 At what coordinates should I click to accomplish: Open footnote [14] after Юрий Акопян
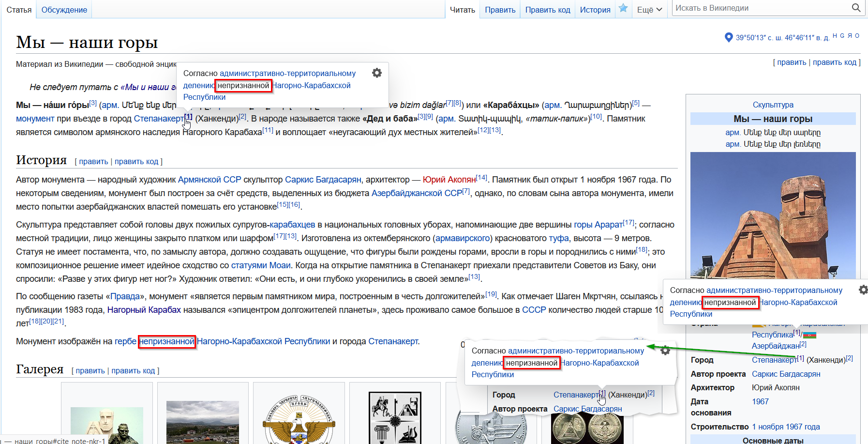point(481,178)
